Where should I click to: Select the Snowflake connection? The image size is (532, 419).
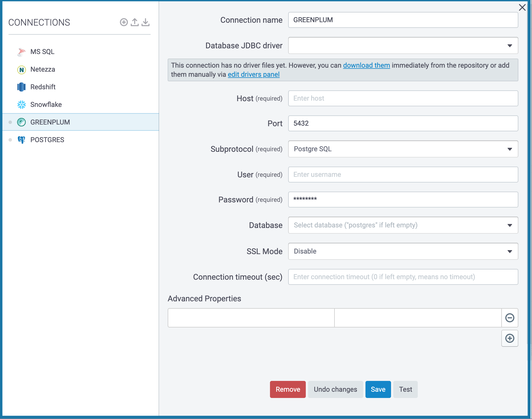point(81,105)
